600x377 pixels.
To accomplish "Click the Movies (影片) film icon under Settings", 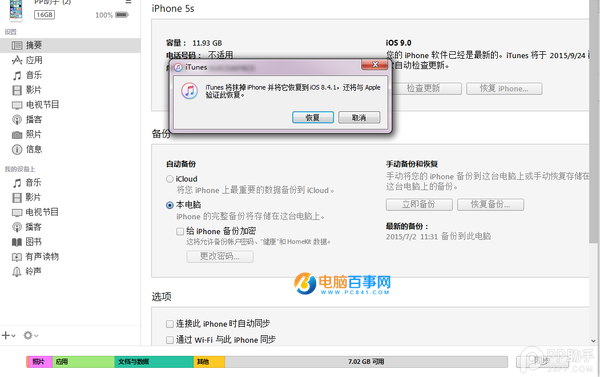I will click(17, 90).
